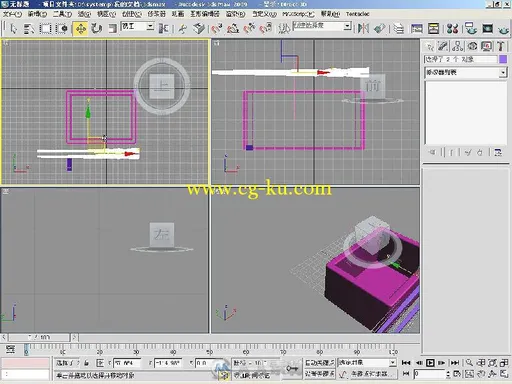Image resolution: width=512 pixels, height=384 pixels.
Task: Open the Edit menu
Action: click(37, 14)
